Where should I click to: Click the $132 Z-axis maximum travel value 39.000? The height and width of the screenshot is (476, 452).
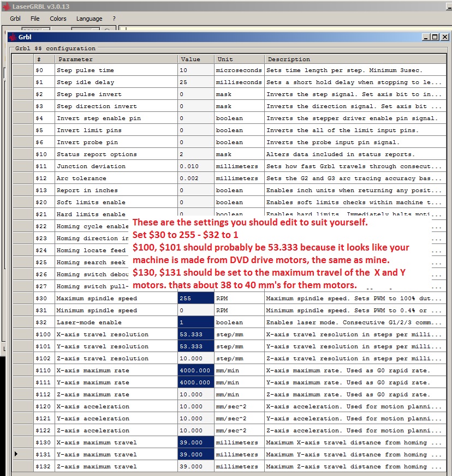[x=196, y=467]
